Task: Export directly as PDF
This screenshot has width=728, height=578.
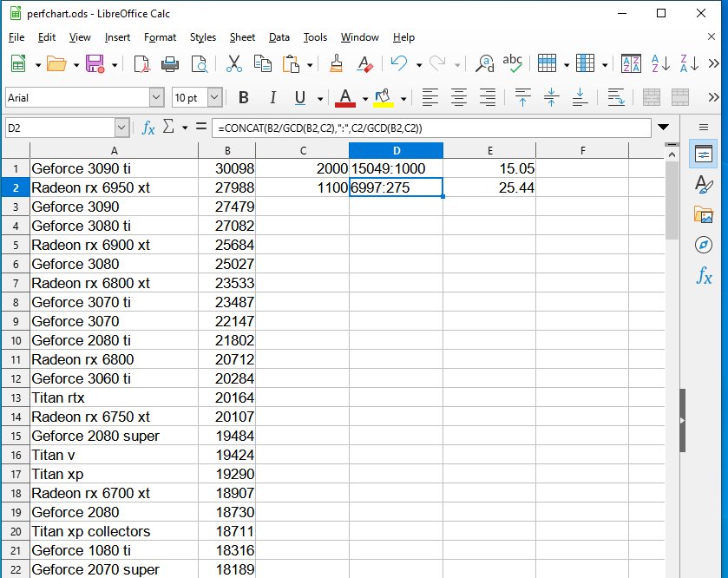Action: point(141,64)
